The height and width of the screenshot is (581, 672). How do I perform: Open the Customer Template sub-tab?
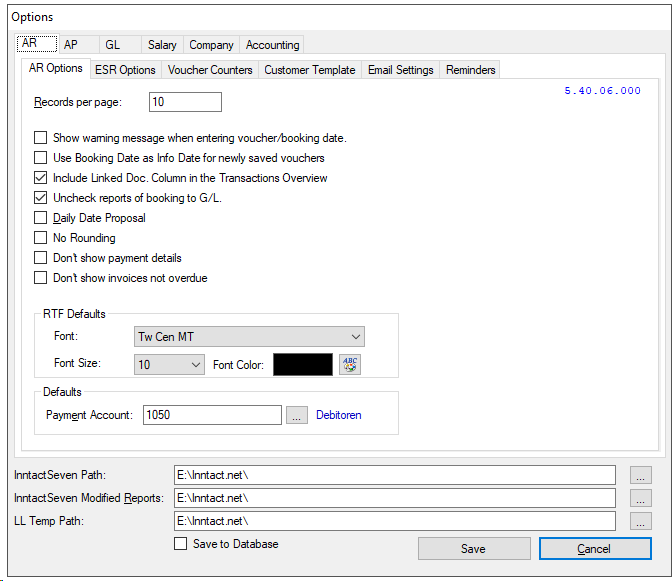(309, 70)
